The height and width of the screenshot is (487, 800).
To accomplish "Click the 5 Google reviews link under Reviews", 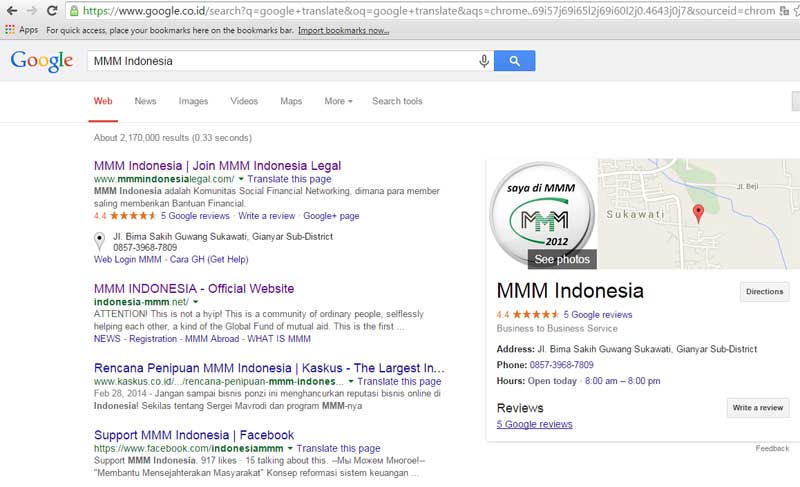I will pos(534,424).
